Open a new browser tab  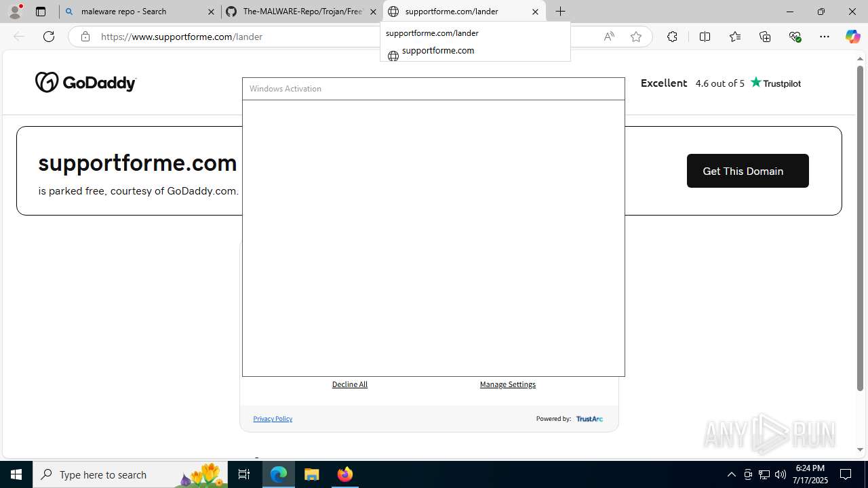coord(561,12)
